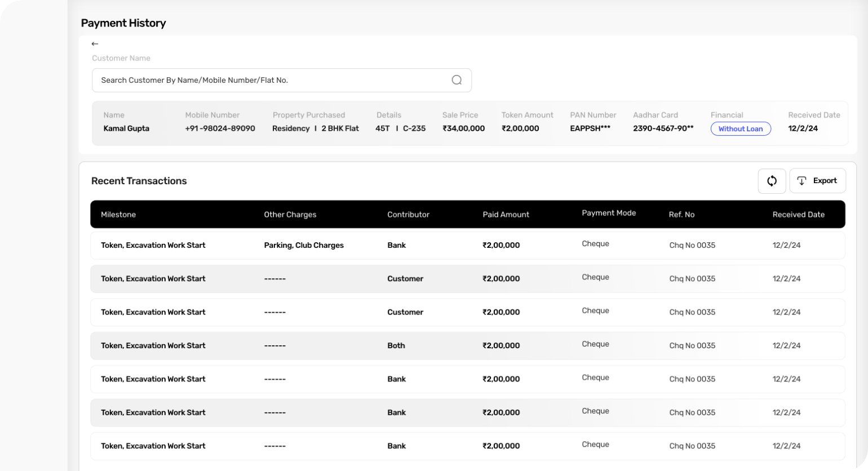Select customer name Kamal Gupta
Screen dimensions: 868x471
(x=126, y=128)
